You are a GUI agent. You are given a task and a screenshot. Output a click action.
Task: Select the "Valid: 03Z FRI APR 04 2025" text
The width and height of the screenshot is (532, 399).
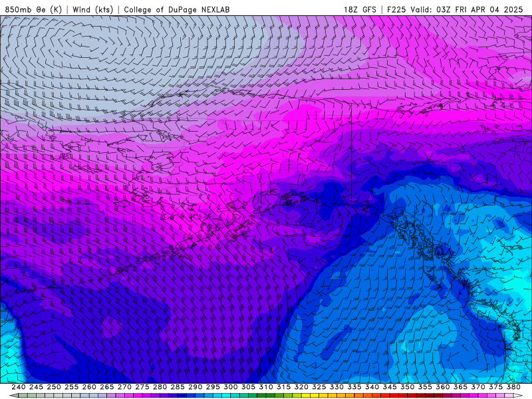467,9
